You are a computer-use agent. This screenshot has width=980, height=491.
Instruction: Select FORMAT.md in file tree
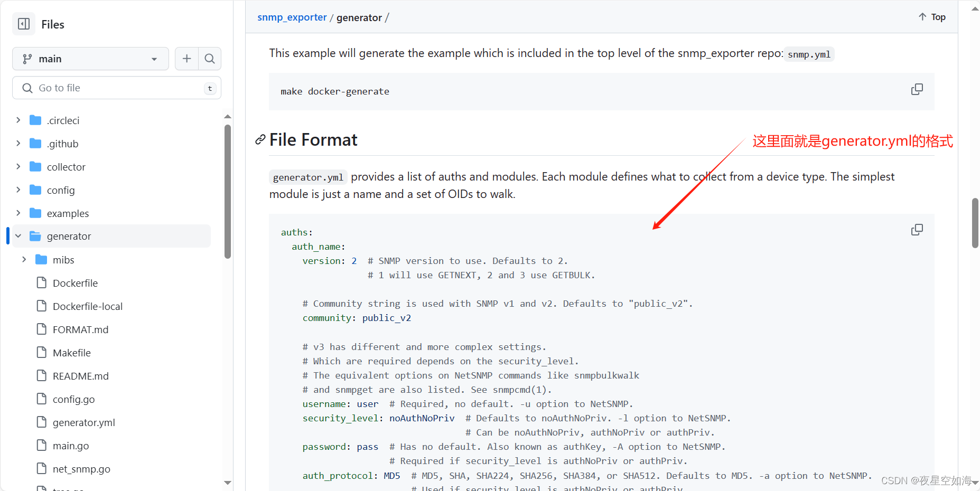[x=80, y=329]
